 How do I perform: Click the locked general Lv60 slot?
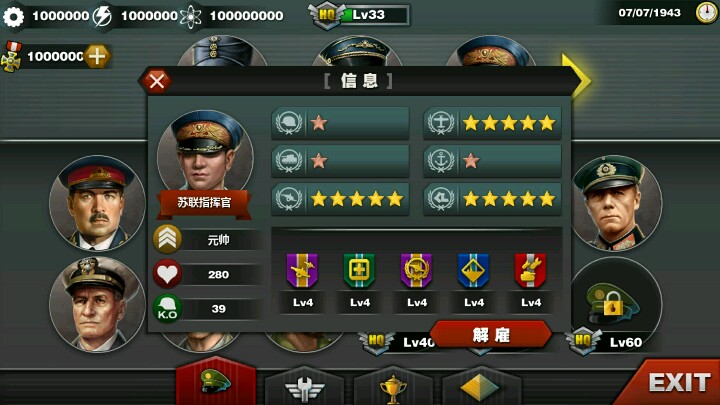pyautogui.click(x=616, y=304)
